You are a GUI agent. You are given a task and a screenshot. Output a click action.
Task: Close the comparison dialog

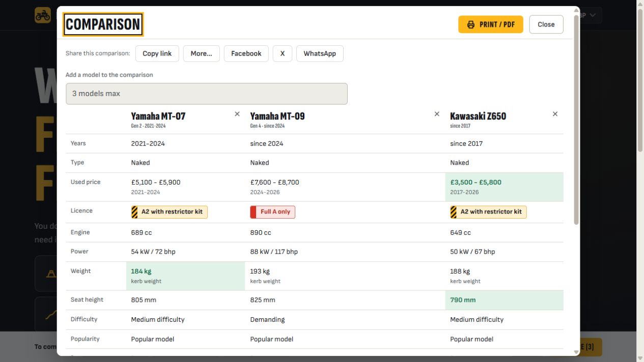546,24
